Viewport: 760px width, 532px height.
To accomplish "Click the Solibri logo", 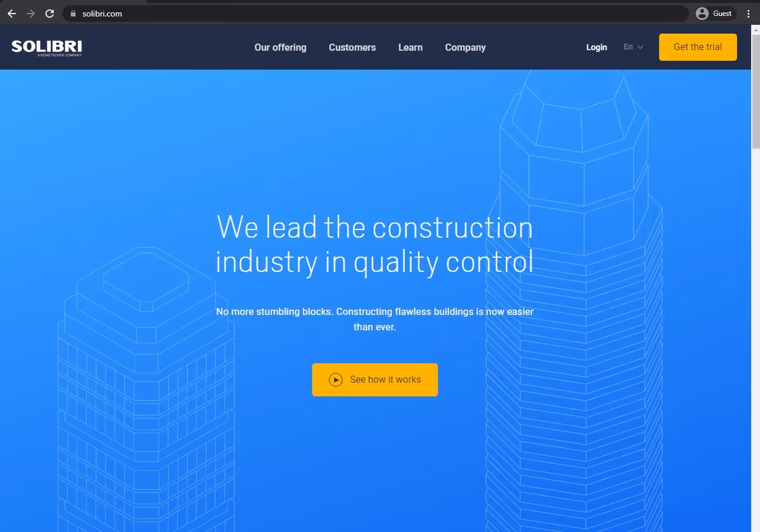I will 47,48.
